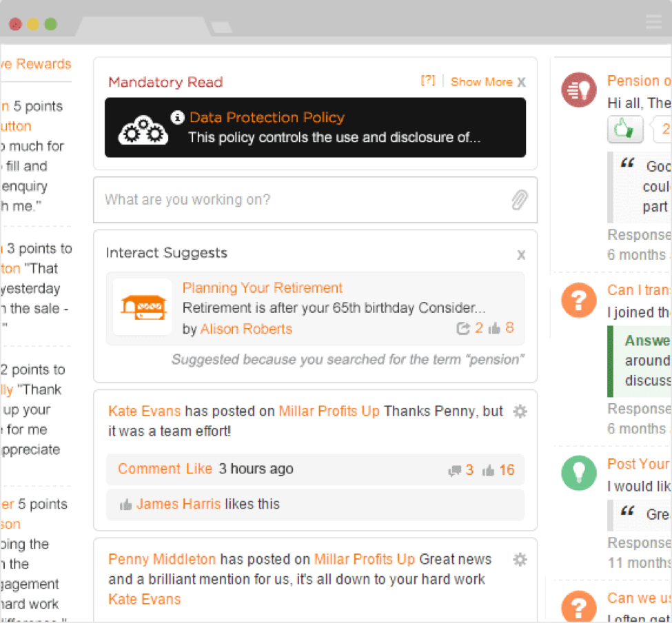672x623 pixels.
Task: Click Like on Kate Evans' post
Action: [x=199, y=469]
